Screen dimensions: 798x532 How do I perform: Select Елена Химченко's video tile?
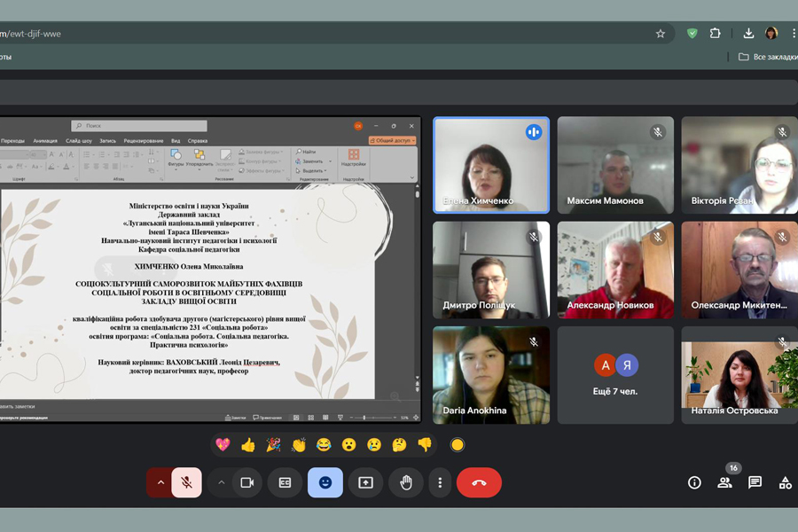491,165
